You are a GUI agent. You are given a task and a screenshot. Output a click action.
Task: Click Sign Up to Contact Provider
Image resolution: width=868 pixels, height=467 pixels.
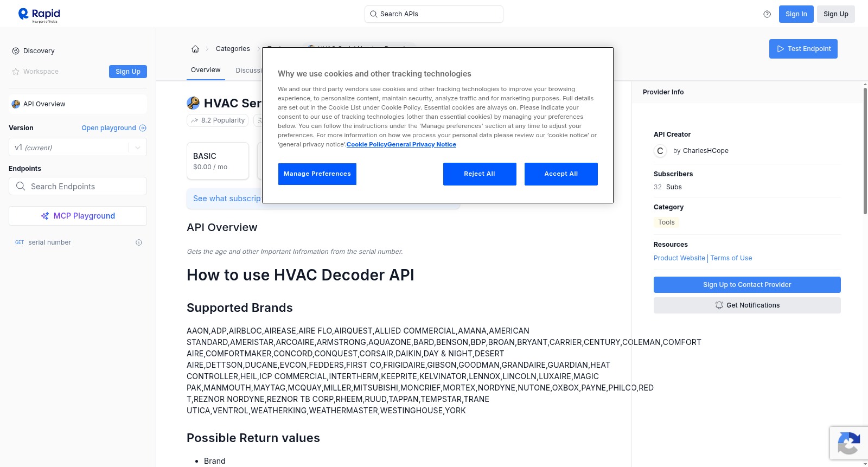747,285
